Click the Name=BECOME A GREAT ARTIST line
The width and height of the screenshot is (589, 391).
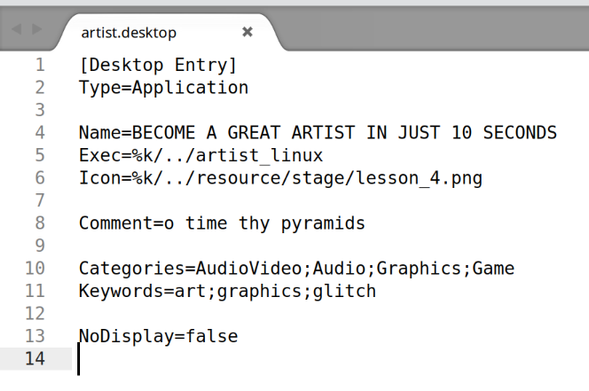[x=318, y=133]
